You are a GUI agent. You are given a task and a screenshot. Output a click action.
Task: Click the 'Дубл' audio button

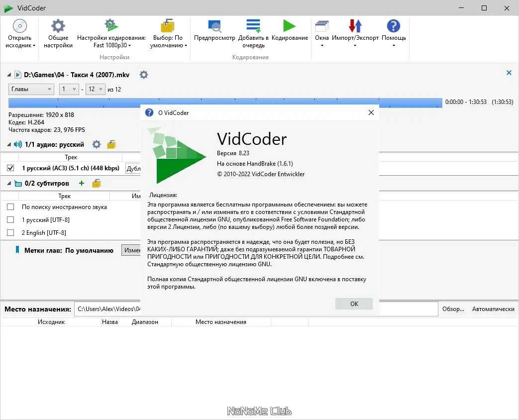pyautogui.click(x=133, y=169)
